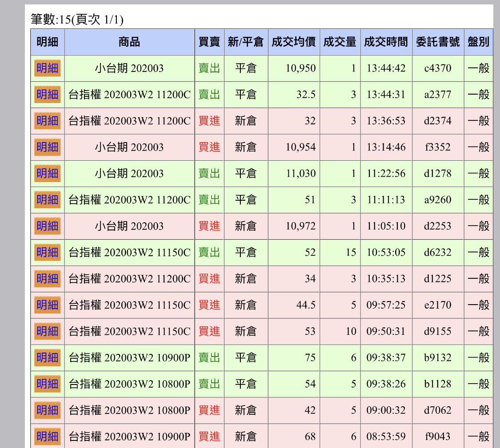
Task: Select time 08:53:59 cell
Action: pyautogui.click(x=386, y=436)
